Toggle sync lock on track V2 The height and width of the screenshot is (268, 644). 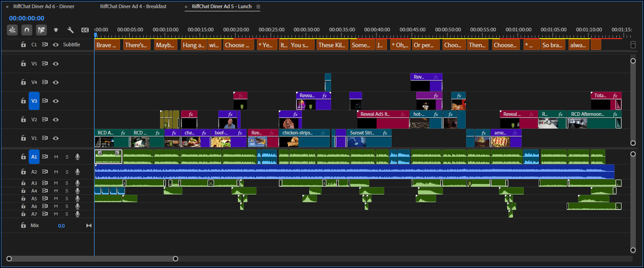click(x=45, y=119)
